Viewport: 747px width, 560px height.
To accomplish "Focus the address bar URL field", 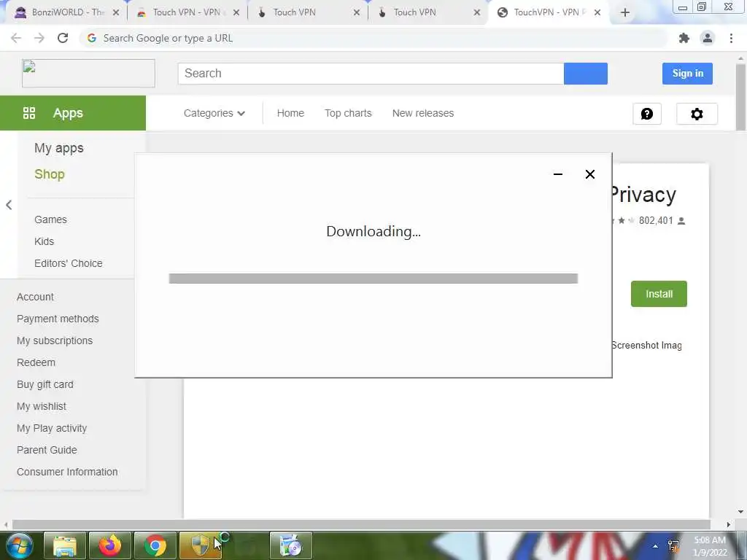I will 374,38.
